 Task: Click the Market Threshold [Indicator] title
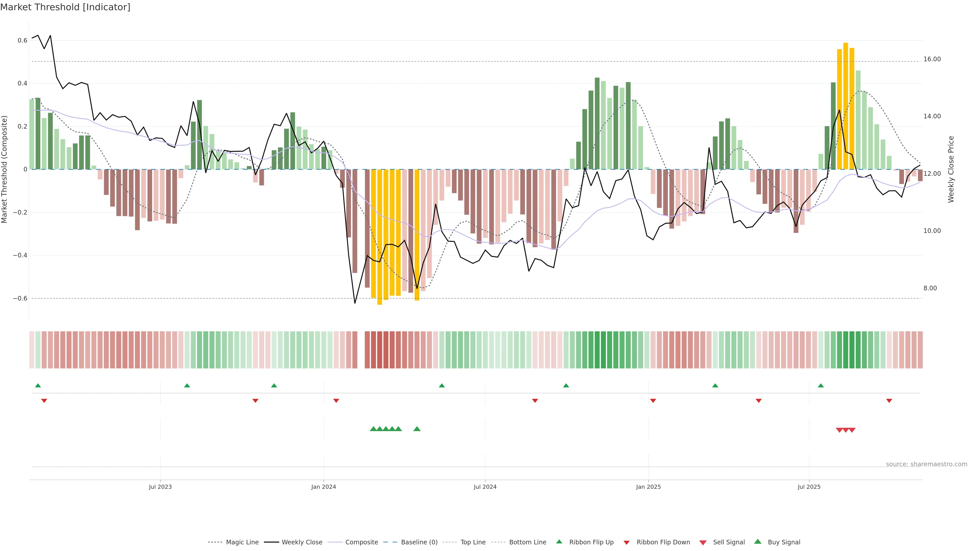(65, 7)
